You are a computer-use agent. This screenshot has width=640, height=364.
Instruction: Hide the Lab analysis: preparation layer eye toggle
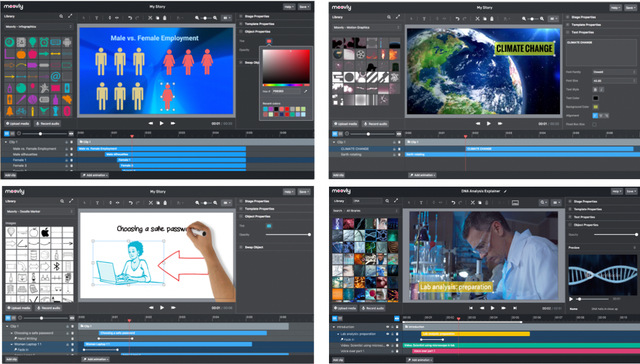387,334
